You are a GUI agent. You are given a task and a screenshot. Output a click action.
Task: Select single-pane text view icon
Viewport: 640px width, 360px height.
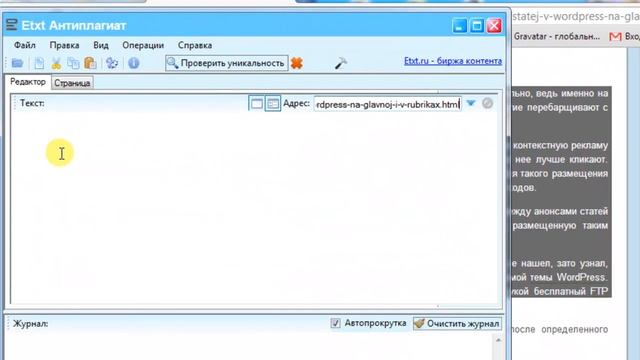pos(256,104)
